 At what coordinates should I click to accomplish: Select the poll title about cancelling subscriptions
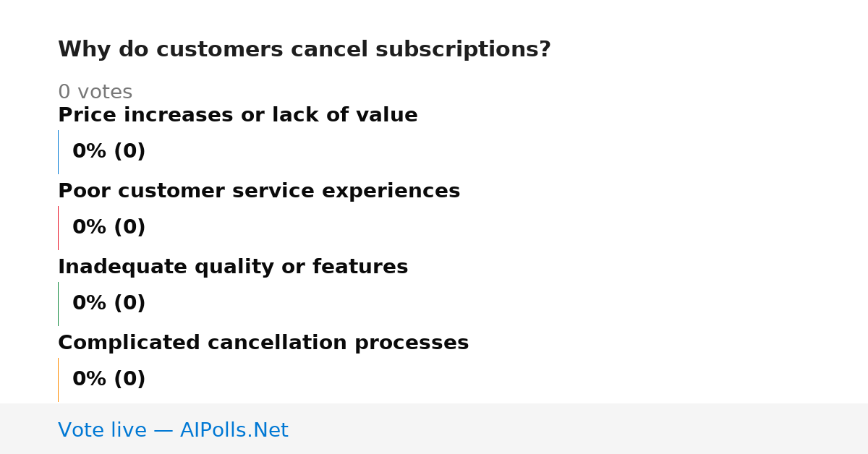click(x=305, y=50)
